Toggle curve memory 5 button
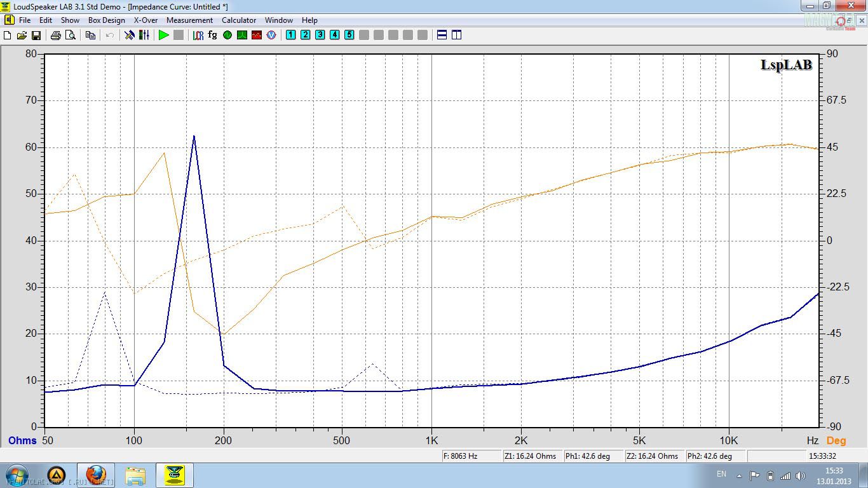 (x=349, y=35)
